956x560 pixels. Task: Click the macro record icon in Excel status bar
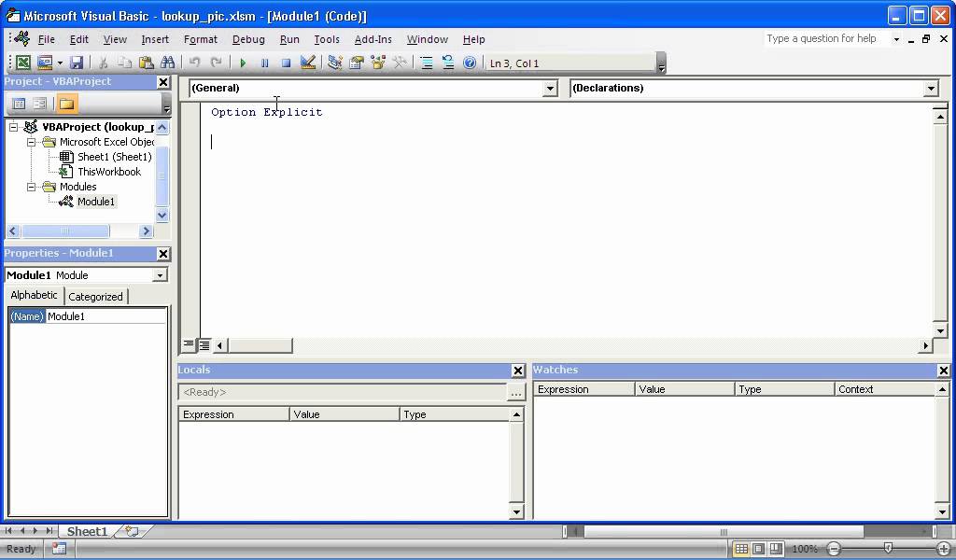[59, 549]
